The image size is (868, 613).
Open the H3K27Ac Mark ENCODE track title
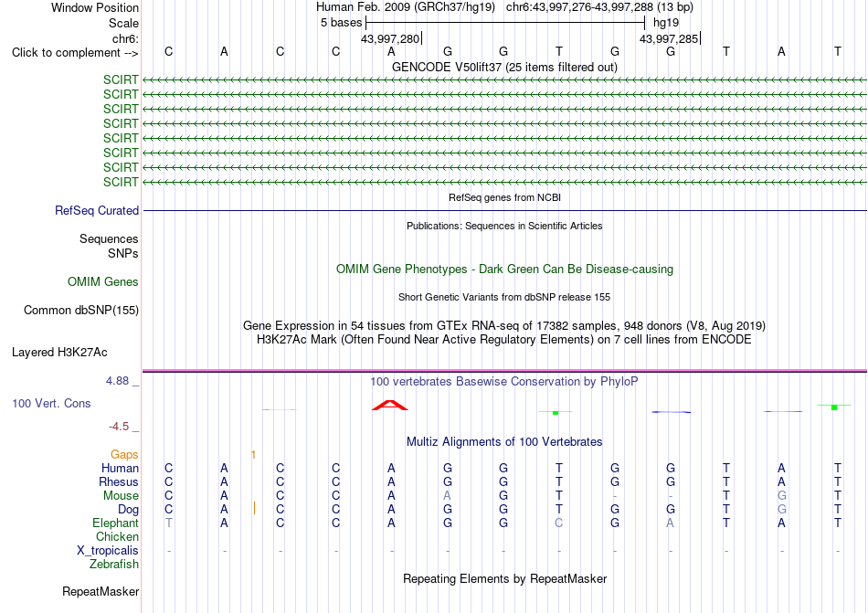tap(504, 339)
